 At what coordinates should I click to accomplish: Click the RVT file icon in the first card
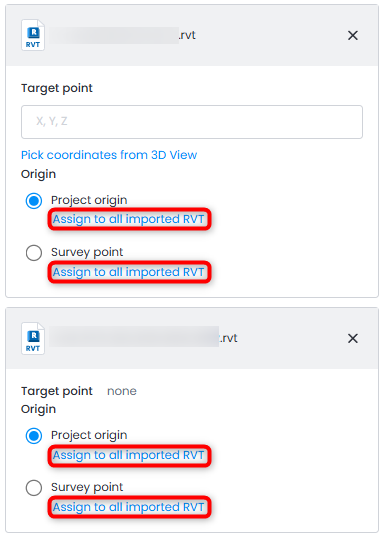click(x=33, y=35)
